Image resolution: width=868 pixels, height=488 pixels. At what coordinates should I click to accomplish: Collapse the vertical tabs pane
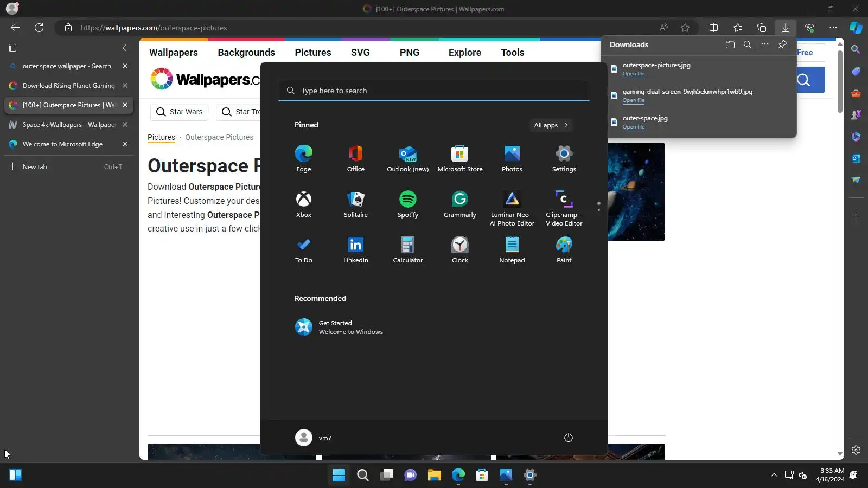click(x=124, y=48)
